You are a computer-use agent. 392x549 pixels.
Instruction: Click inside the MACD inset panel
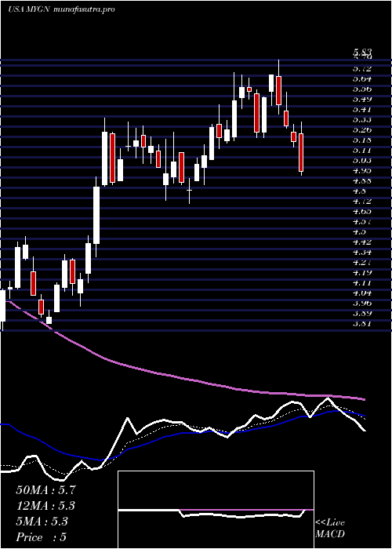[x=216, y=510]
